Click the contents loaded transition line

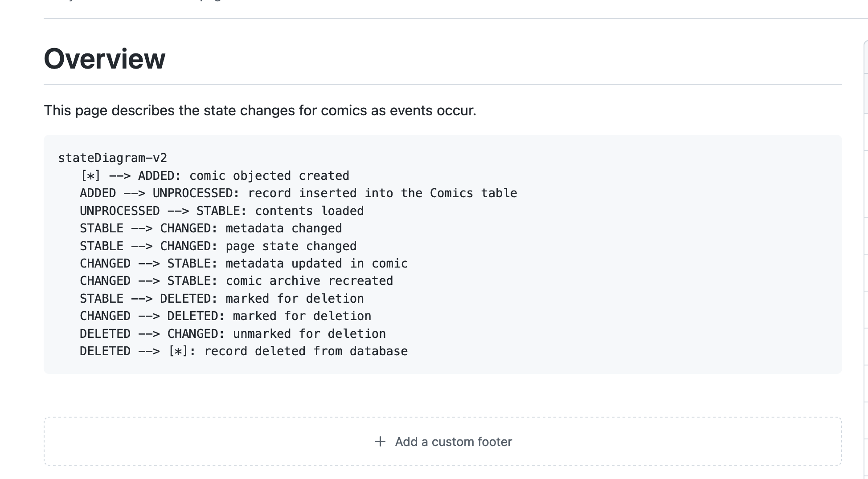pyautogui.click(x=221, y=211)
